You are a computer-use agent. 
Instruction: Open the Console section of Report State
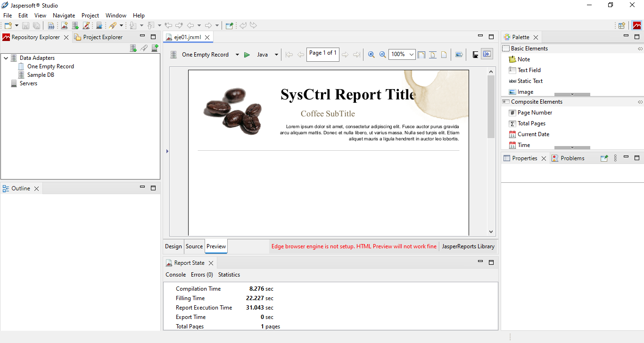[x=176, y=275]
